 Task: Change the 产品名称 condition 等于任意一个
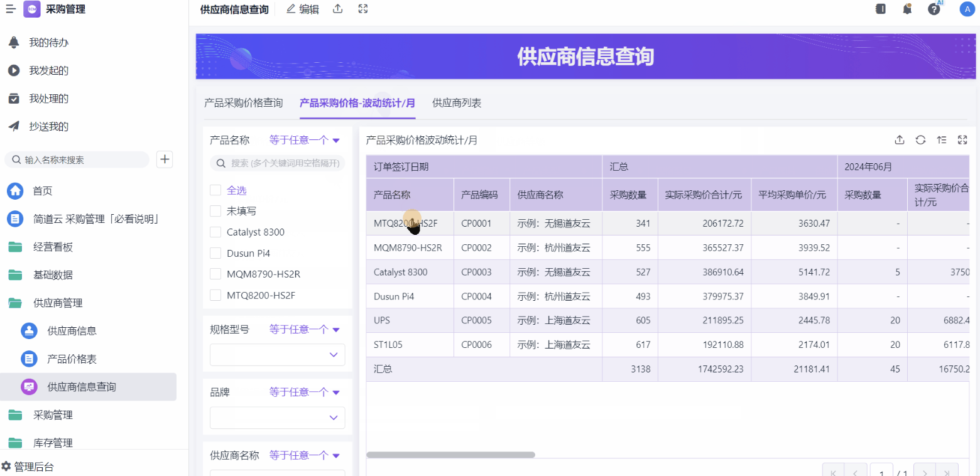304,141
